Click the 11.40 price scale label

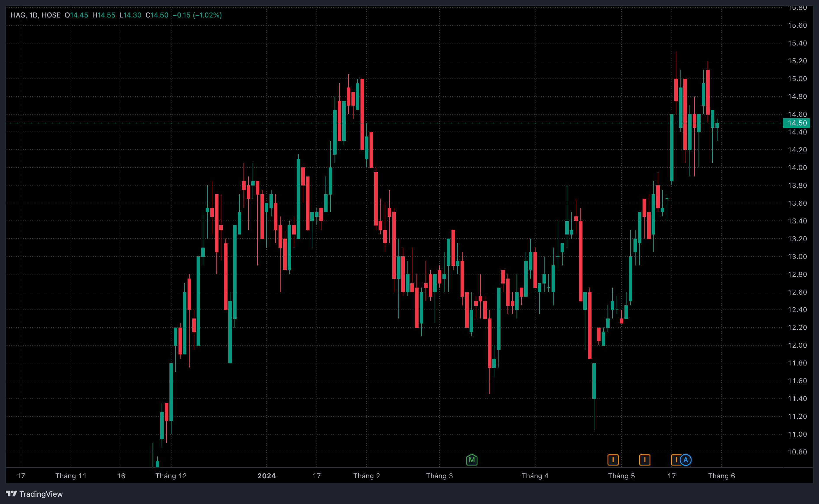point(797,399)
